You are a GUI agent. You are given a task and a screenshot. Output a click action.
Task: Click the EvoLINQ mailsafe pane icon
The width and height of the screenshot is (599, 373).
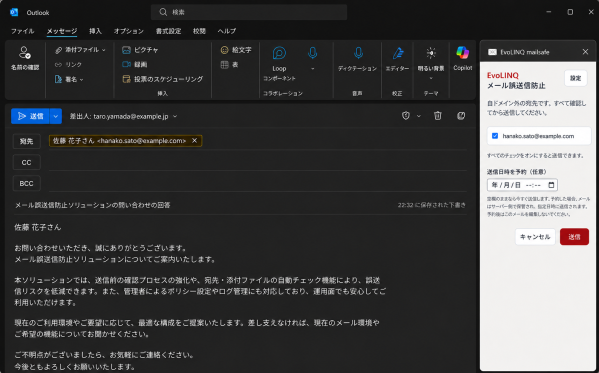click(492, 52)
